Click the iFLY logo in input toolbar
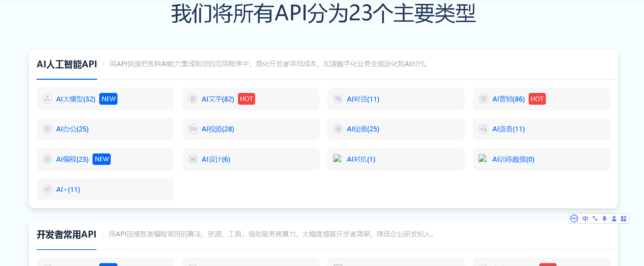Screen dimensions: 644x266 [574, 219]
